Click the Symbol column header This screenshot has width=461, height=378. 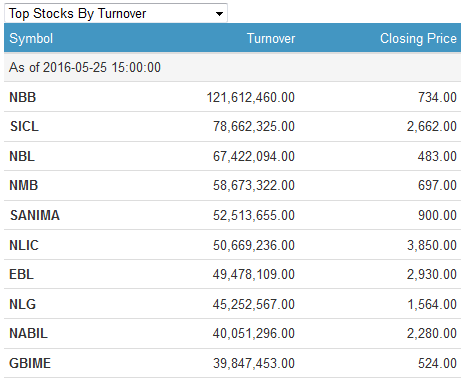[31, 39]
